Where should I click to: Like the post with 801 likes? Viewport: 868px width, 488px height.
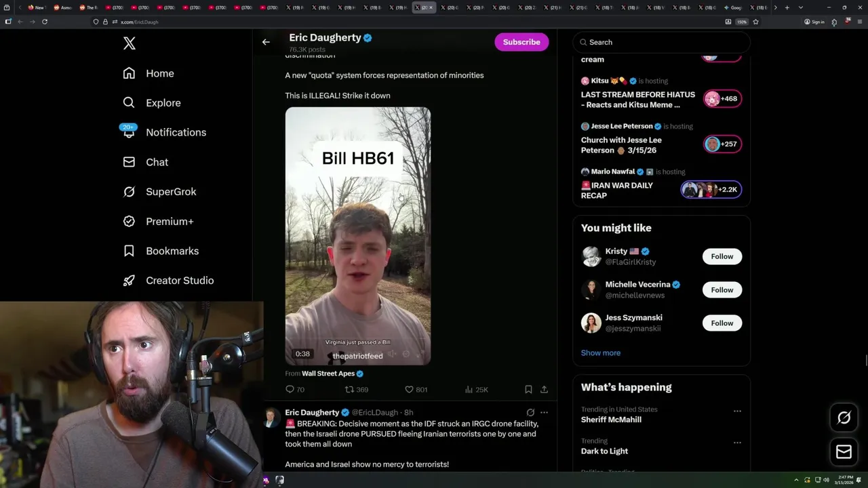coord(416,390)
